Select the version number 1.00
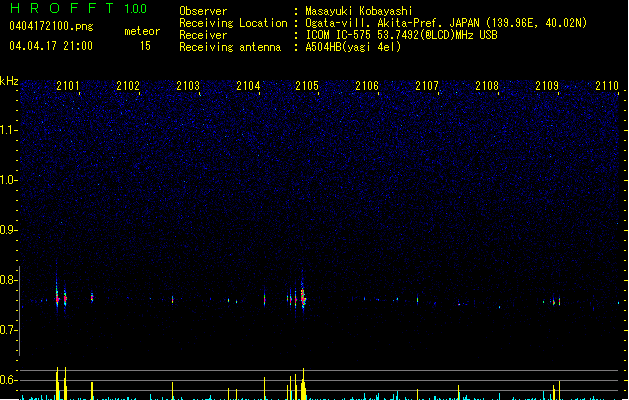 click(x=135, y=9)
